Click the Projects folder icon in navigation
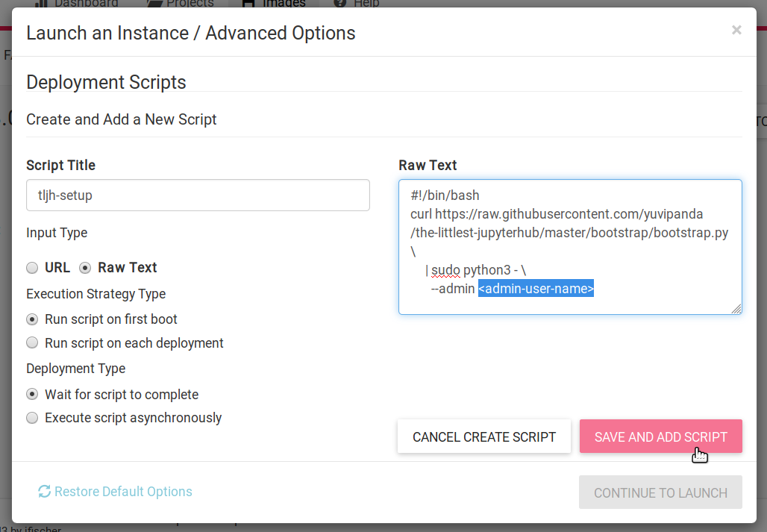767x532 pixels. 154,4
